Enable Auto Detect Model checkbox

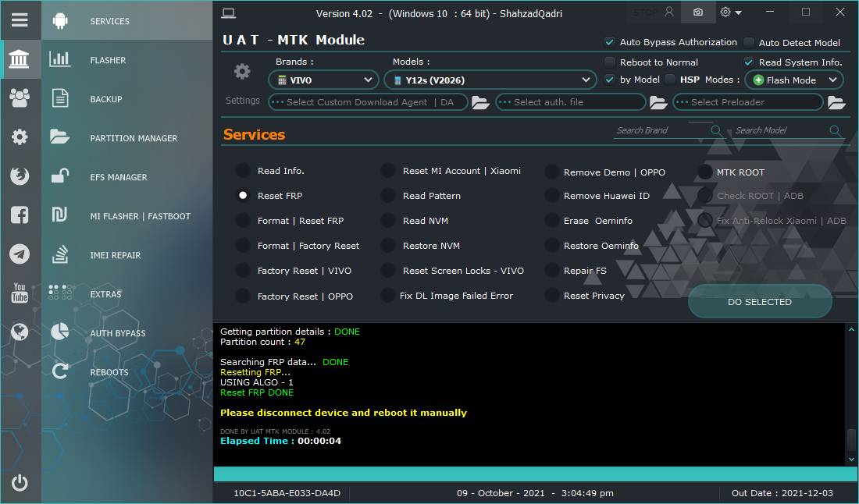point(749,42)
